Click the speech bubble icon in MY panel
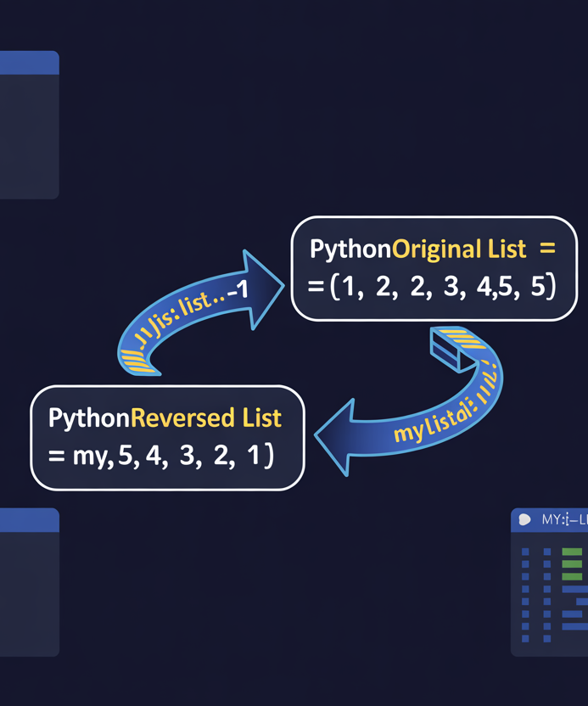The width and height of the screenshot is (588, 706). click(525, 519)
